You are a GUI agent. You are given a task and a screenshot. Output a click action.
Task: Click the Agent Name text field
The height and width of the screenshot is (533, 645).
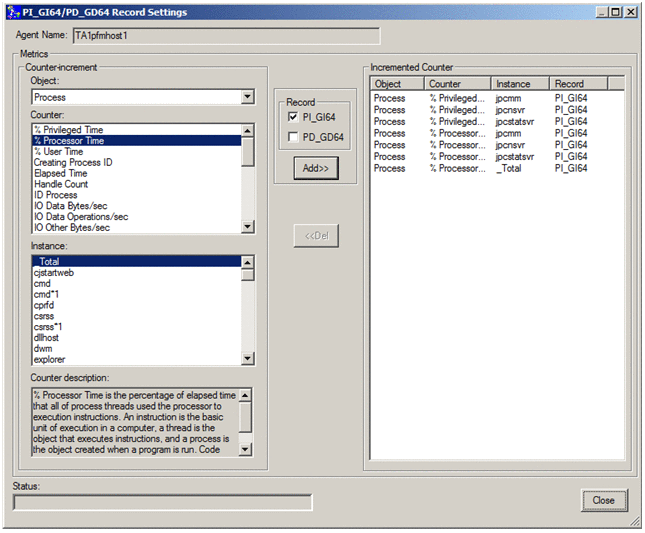[225, 36]
